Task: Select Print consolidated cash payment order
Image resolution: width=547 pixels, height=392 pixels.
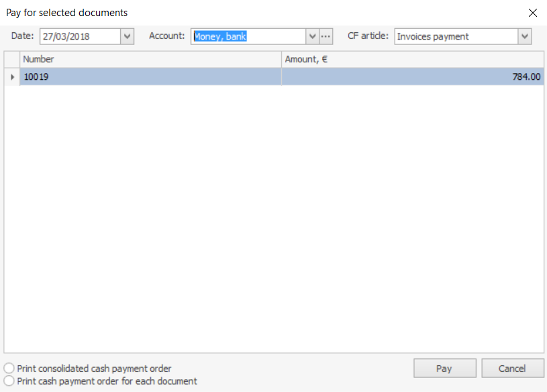Action: click(x=9, y=369)
